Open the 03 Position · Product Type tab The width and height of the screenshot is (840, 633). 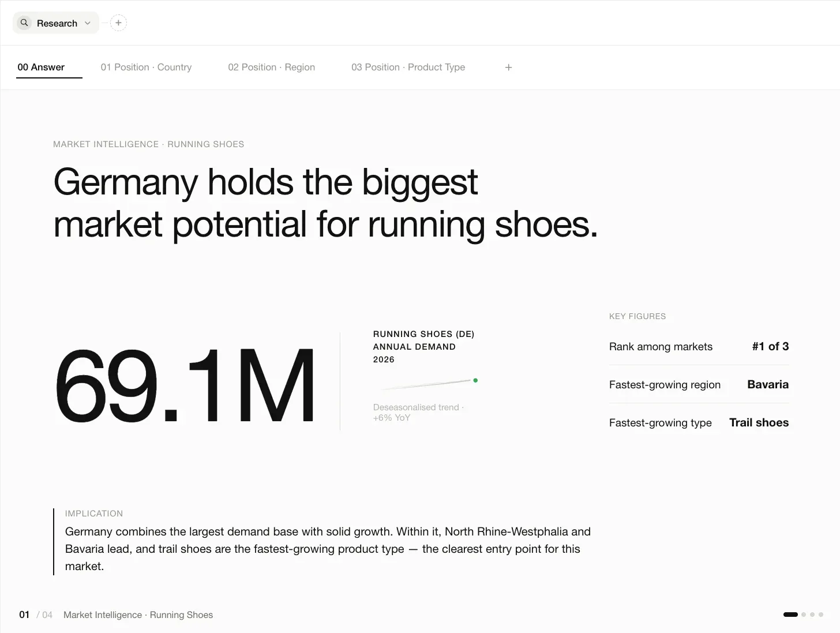(x=408, y=67)
